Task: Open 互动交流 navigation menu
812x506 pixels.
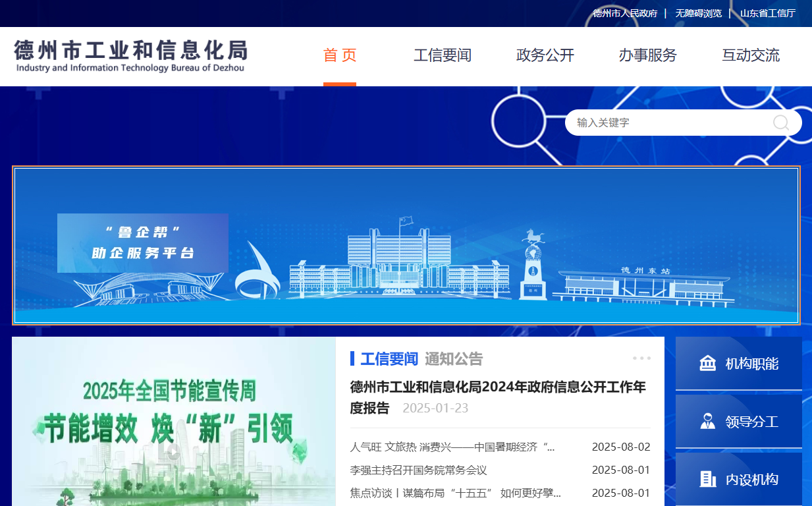Action: tap(751, 55)
